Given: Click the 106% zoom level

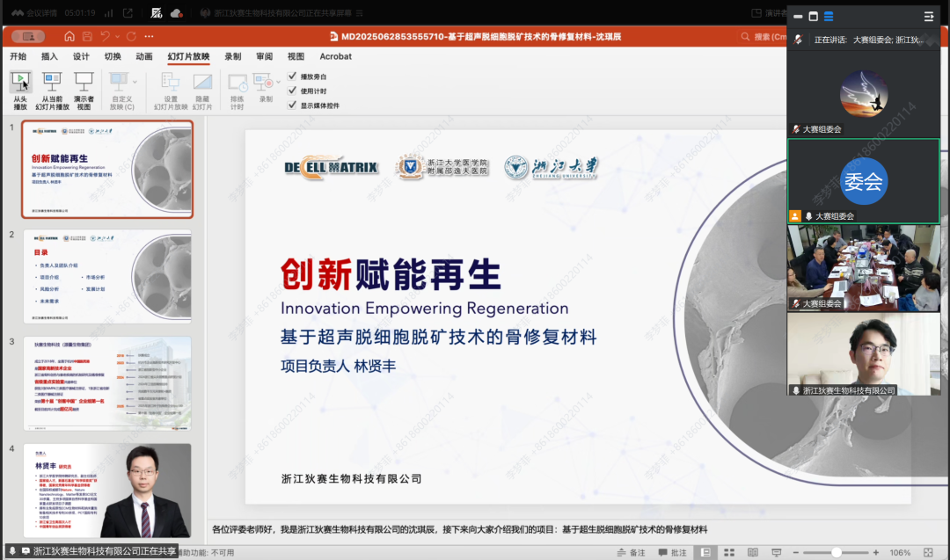Looking at the screenshot, I should [x=900, y=552].
